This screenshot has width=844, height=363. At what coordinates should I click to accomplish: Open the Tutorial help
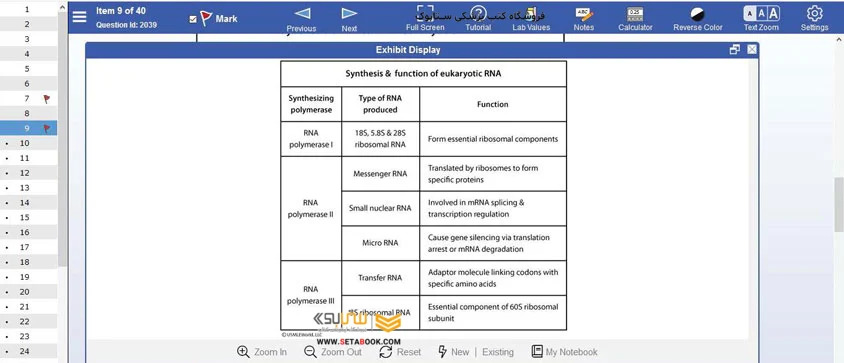(478, 19)
